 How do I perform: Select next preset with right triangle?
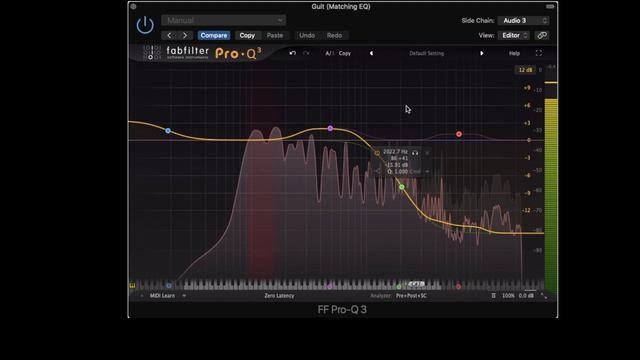(482, 53)
